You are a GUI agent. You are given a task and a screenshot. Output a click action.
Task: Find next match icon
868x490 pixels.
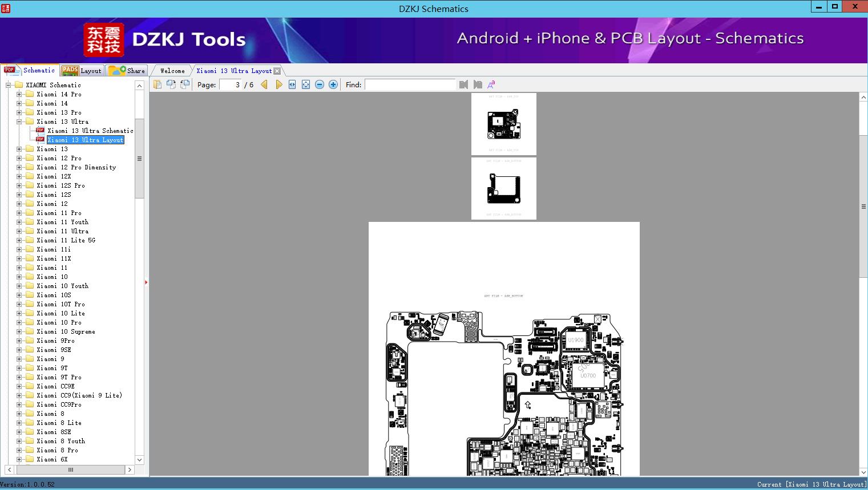point(478,84)
